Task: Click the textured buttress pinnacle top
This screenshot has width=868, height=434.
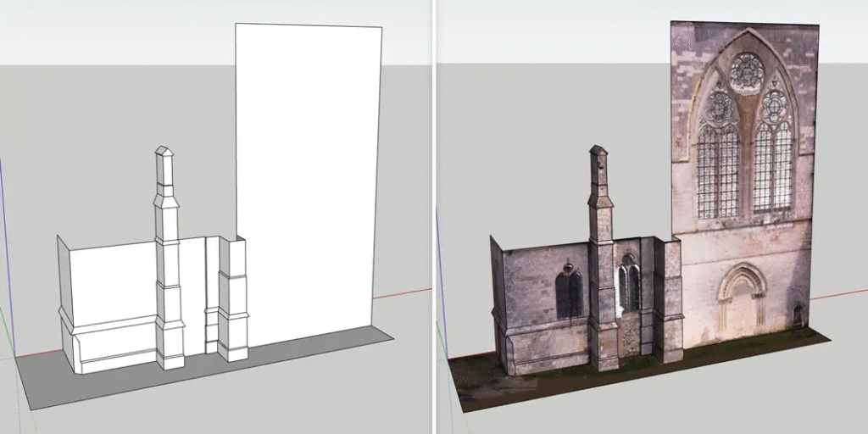Action: point(598,153)
